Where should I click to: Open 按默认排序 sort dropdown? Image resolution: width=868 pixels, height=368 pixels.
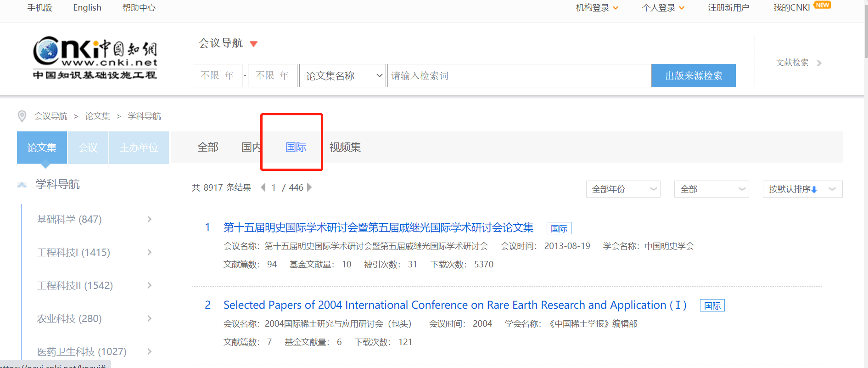802,189
